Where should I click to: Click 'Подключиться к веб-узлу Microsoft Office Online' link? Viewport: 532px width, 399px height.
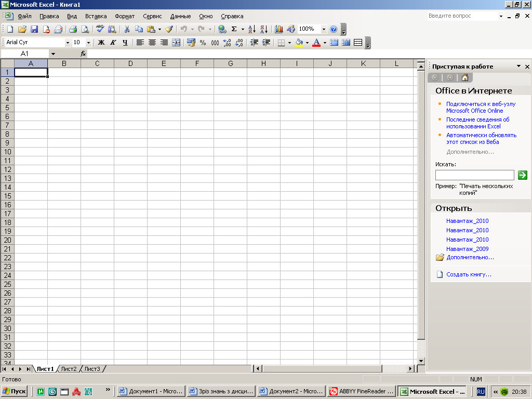point(481,107)
